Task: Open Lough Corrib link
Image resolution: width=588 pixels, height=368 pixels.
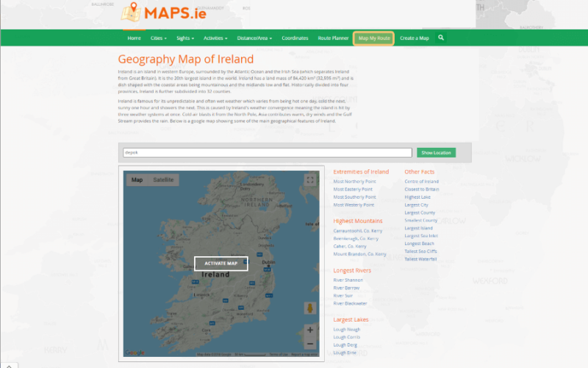Action: pyautogui.click(x=346, y=337)
